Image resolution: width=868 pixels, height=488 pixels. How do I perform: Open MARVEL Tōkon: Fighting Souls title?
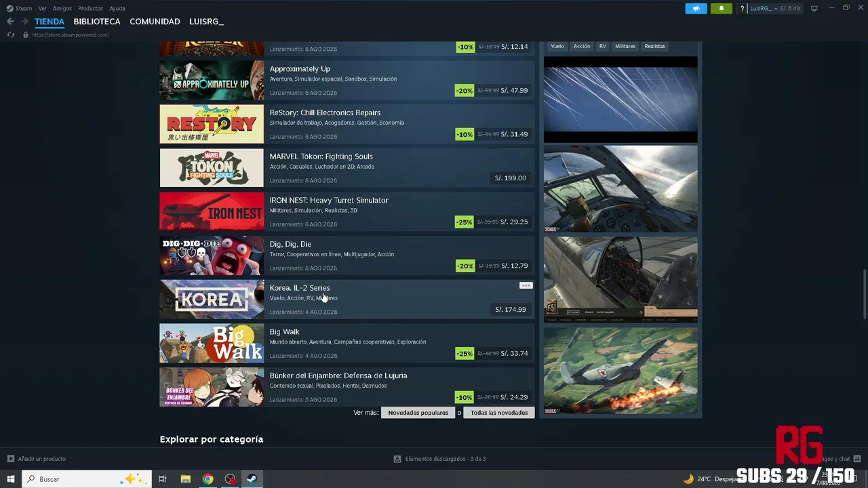tap(321, 157)
